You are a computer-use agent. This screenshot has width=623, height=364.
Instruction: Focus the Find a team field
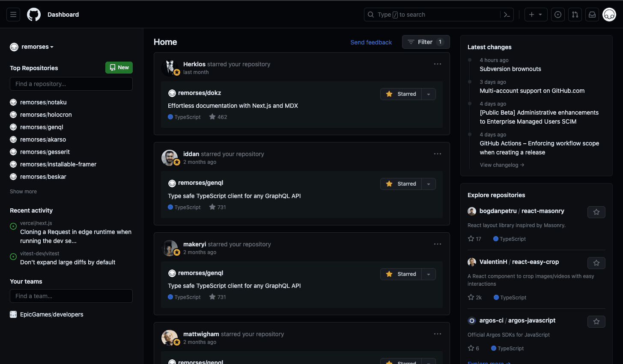click(x=71, y=296)
